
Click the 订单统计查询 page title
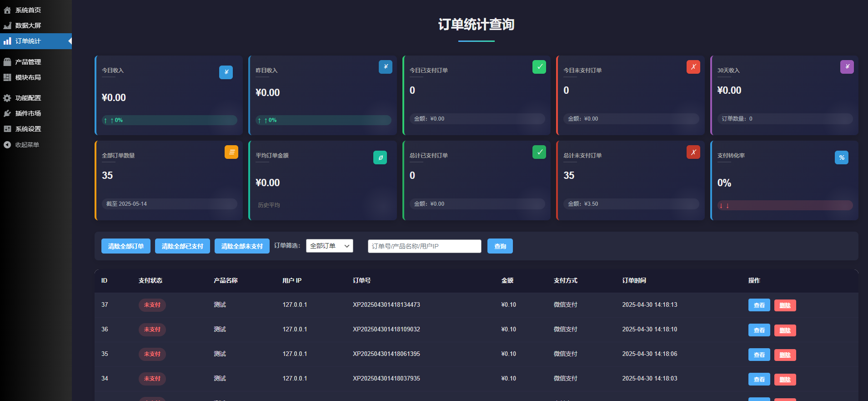point(477,25)
